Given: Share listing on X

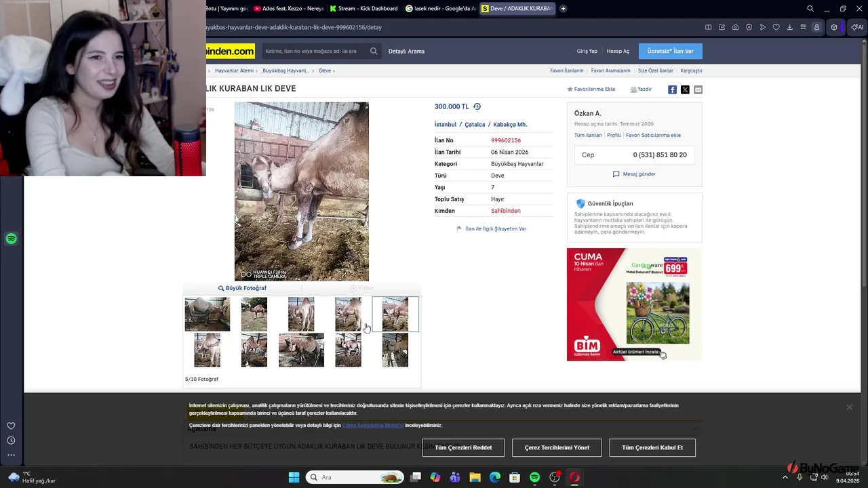Looking at the screenshot, I should coord(685,89).
